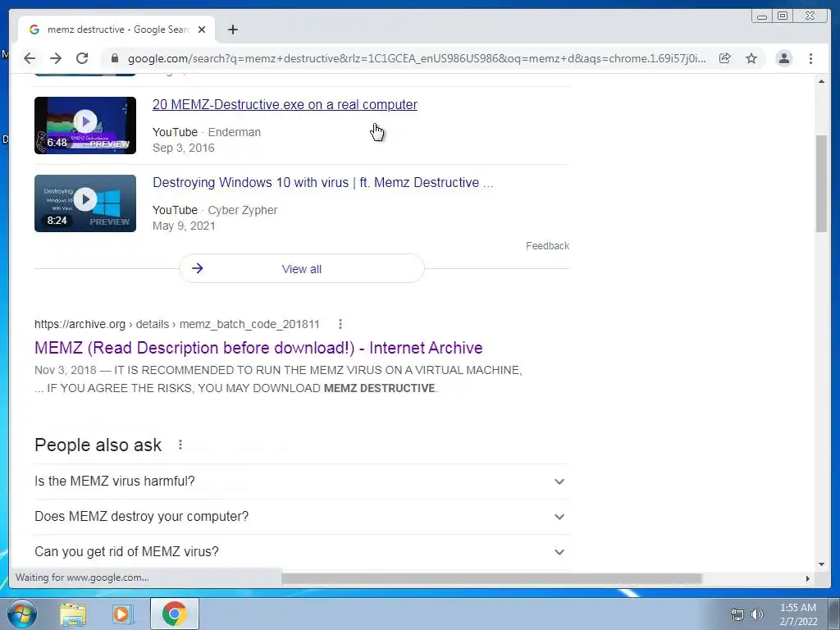Open the network status tray icon
The height and width of the screenshot is (630, 840).
(737, 614)
